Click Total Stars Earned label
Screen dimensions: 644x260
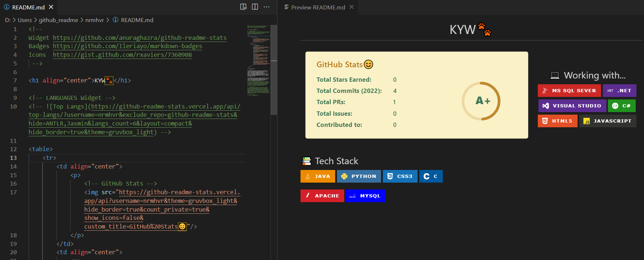[344, 80]
